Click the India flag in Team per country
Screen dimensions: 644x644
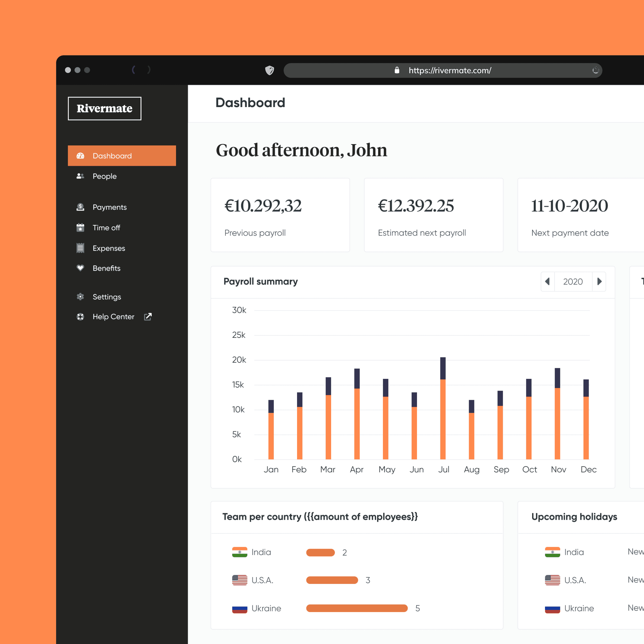pyautogui.click(x=240, y=552)
